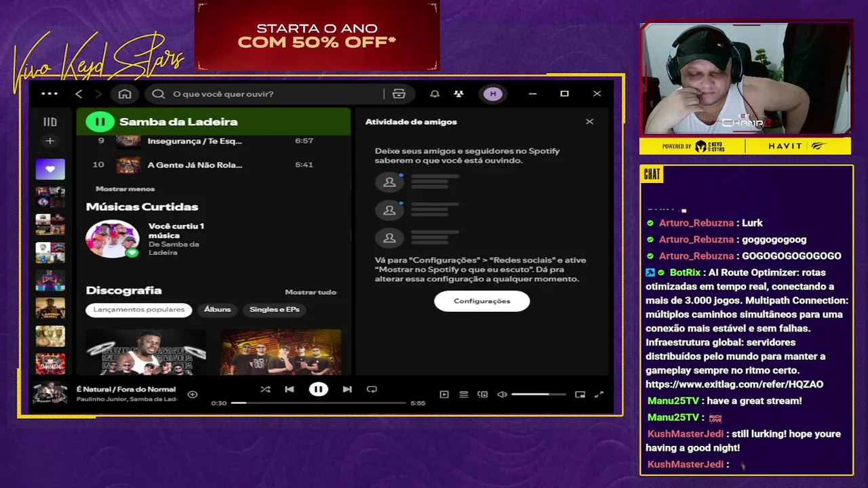Toggle Now Playing view
Screen dimensions: 868x488
click(x=444, y=394)
